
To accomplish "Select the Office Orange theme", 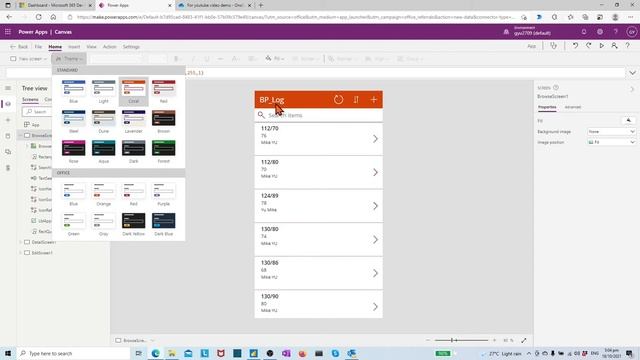I will point(104,194).
